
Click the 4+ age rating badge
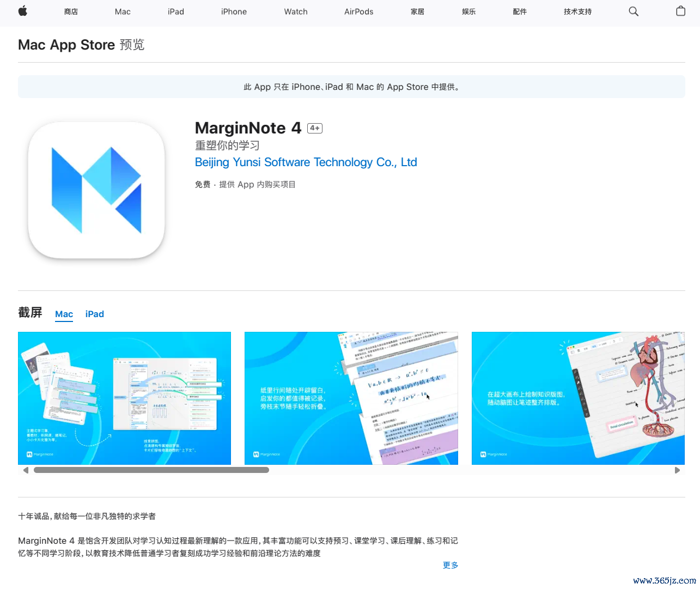pos(315,129)
